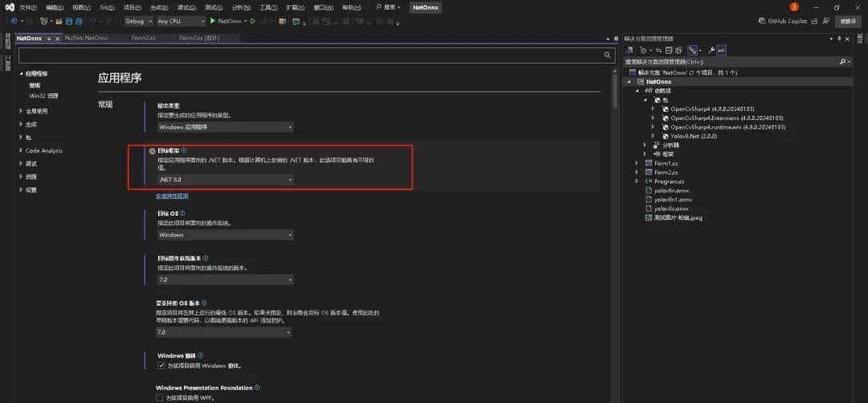Click the properties page vertical scrollbar

point(616,92)
